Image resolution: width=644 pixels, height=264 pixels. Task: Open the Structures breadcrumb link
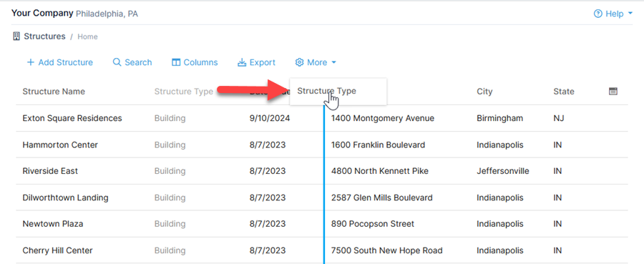coord(44,36)
